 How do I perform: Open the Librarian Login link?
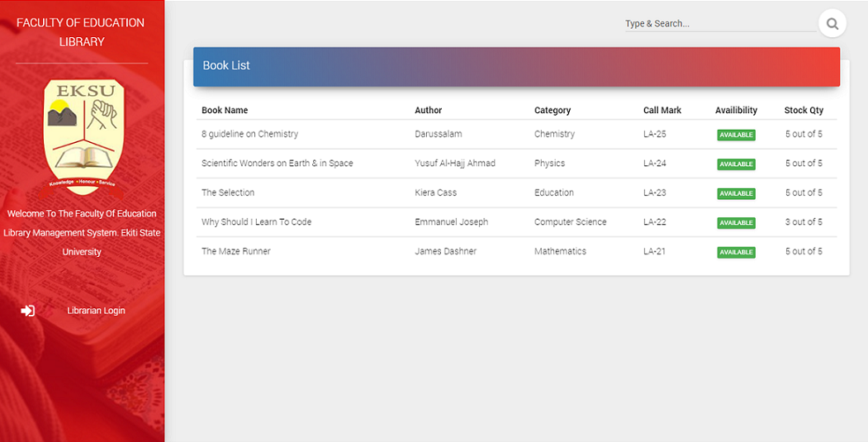click(96, 311)
